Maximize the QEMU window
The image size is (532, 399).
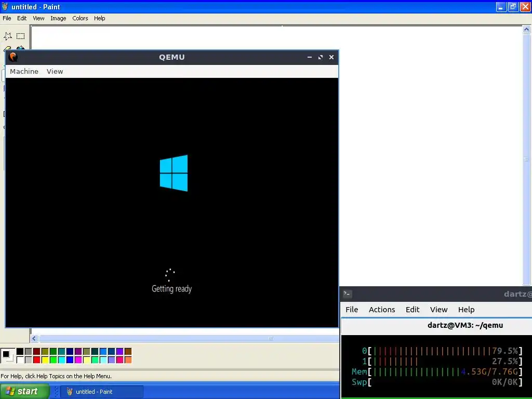click(x=320, y=57)
